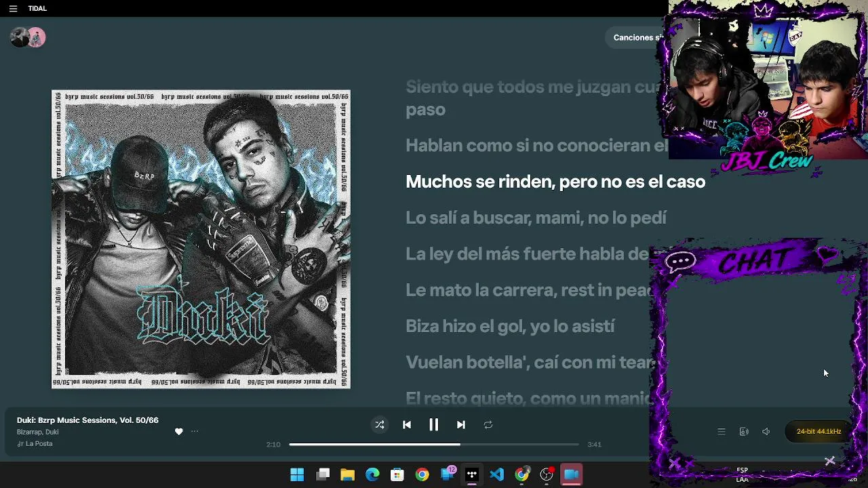Skip to the next track
Screen dimensions: 868x488
pyautogui.click(x=461, y=425)
